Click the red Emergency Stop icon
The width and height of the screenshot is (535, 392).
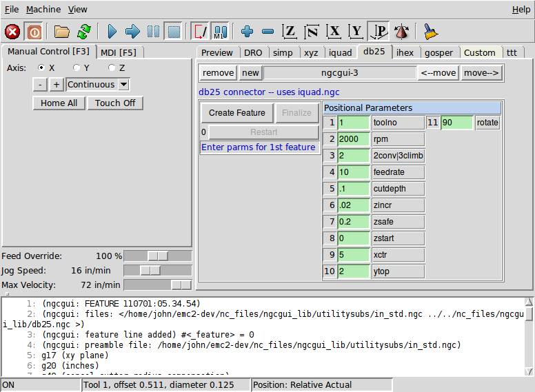(x=12, y=32)
